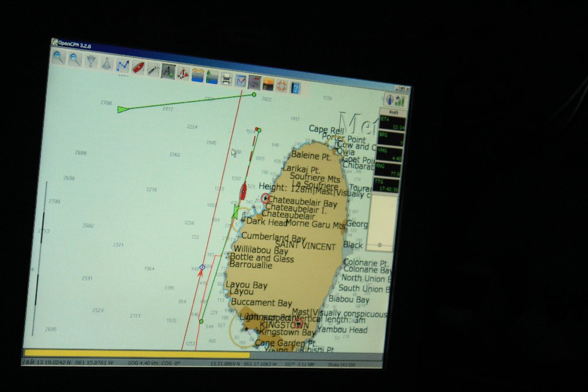
Task: Open the Route Manager icon
Action: coord(241,80)
